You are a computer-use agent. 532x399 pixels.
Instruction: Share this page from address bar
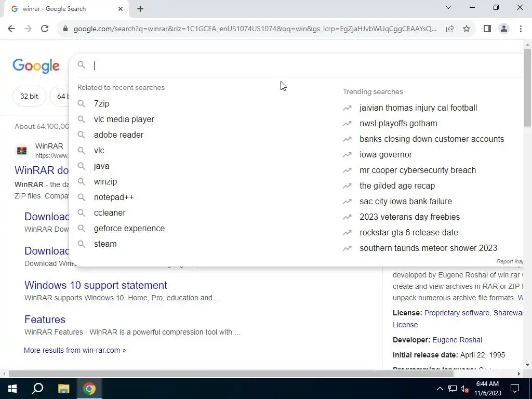pos(450,29)
